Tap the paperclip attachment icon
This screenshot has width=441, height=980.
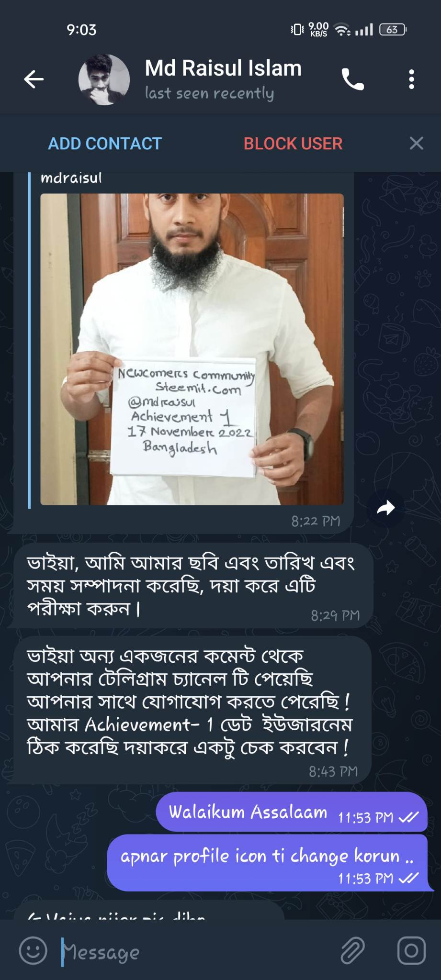tap(353, 950)
